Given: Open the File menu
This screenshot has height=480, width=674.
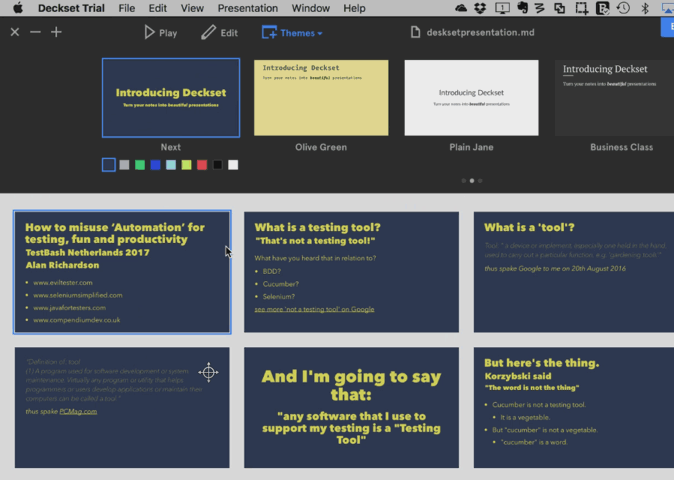Looking at the screenshot, I should click(127, 8).
